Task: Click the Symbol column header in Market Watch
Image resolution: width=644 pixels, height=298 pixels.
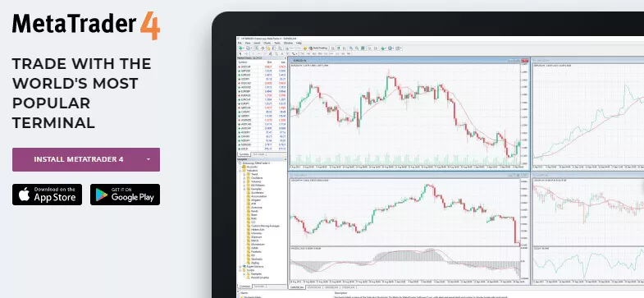Action: pyautogui.click(x=243, y=62)
